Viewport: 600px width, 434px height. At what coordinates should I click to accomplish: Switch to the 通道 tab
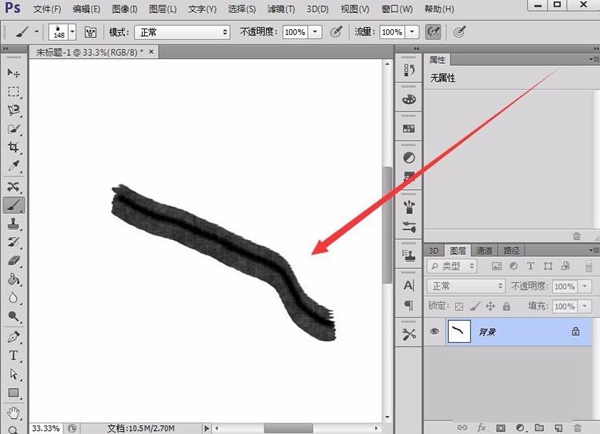coord(484,251)
